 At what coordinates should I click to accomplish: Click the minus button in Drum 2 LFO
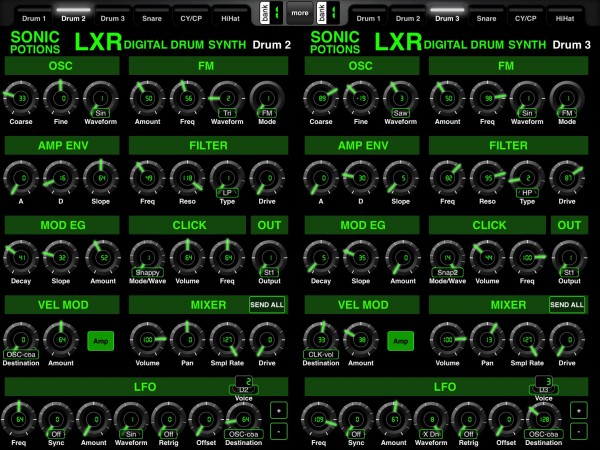pyautogui.click(x=279, y=432)
